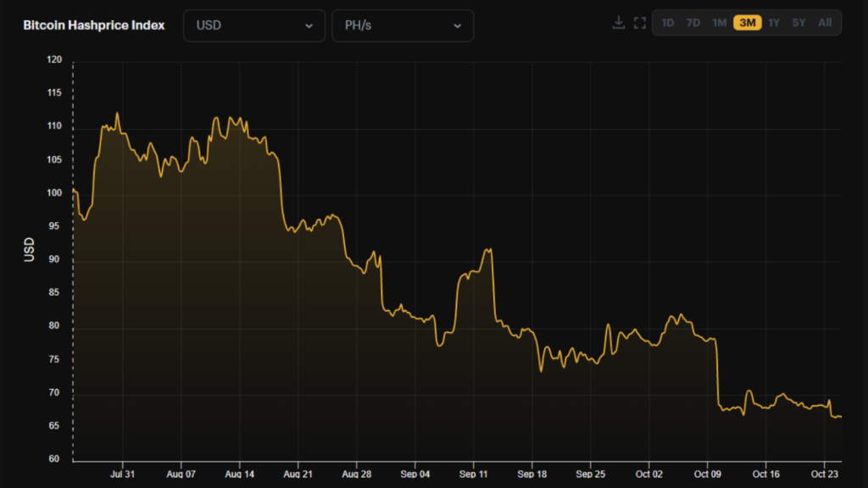The image size is (868, 488).
Task: Switch chart to 7D range
Action: (693, 23)
